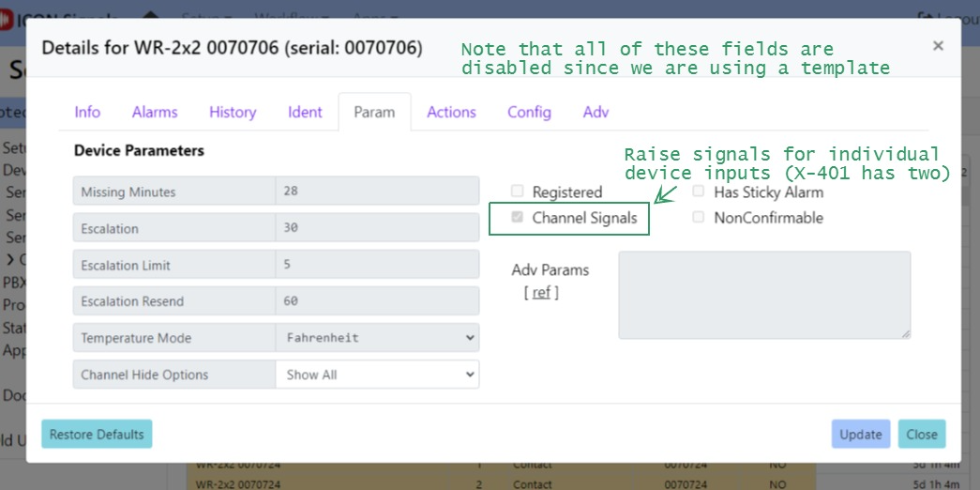The width and height of the screenshot is (980, 490).
Task: Expand the Channel Hide Options dropdown
Action: (x=377, y=375)
